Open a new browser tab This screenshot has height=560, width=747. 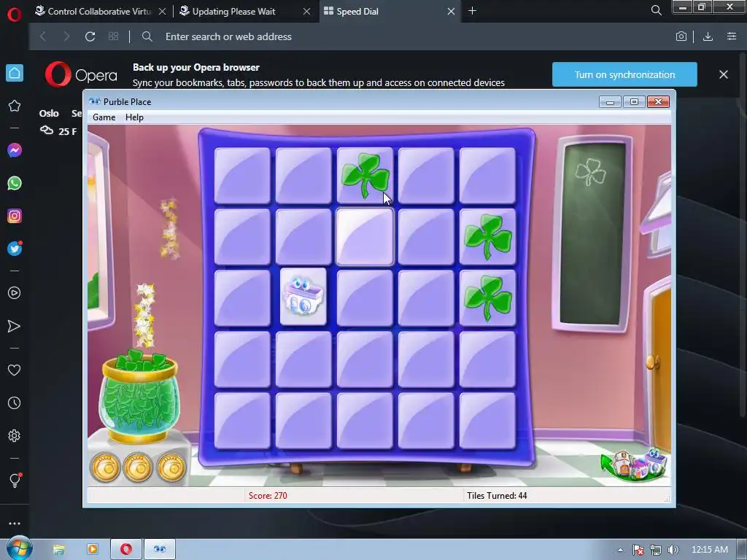click(x=472, y=10)
